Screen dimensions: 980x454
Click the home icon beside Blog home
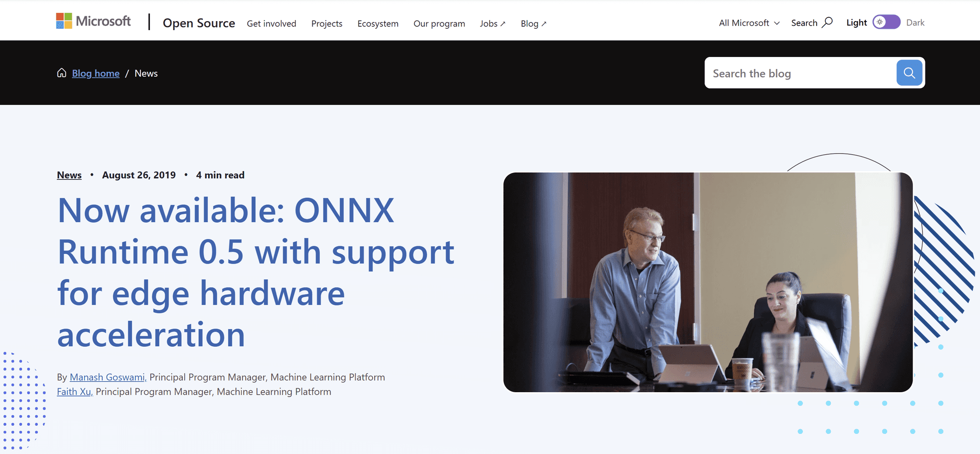click(x=62, y=73)
